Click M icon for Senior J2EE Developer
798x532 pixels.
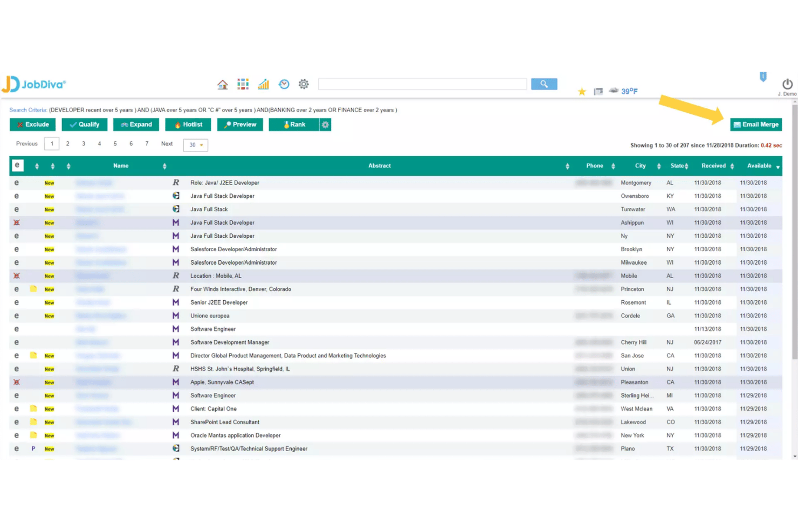tap(176, 302)
